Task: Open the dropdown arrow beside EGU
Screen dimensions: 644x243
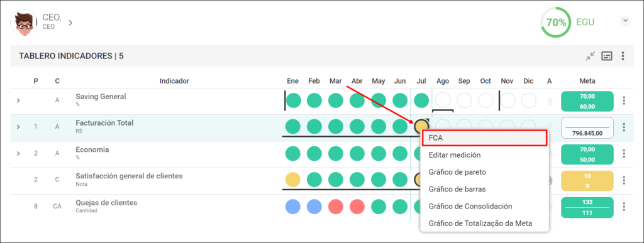Action: tap(625, 21)
